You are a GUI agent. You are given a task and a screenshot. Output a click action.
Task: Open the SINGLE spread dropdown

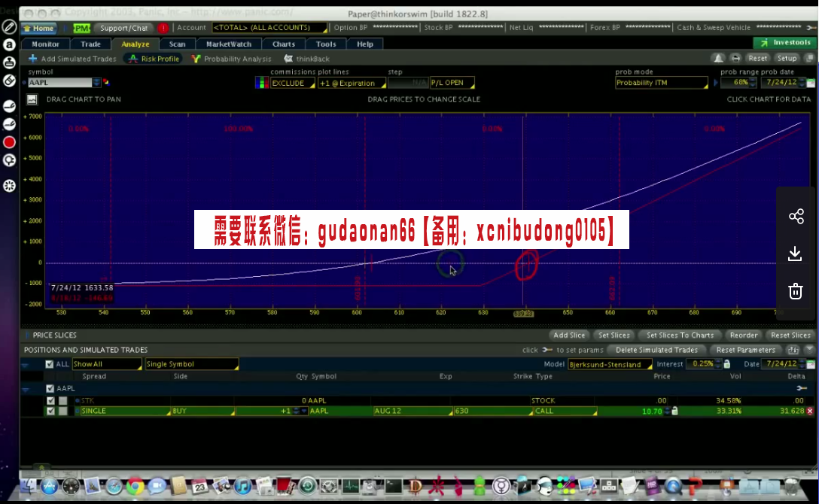[126, 411]
